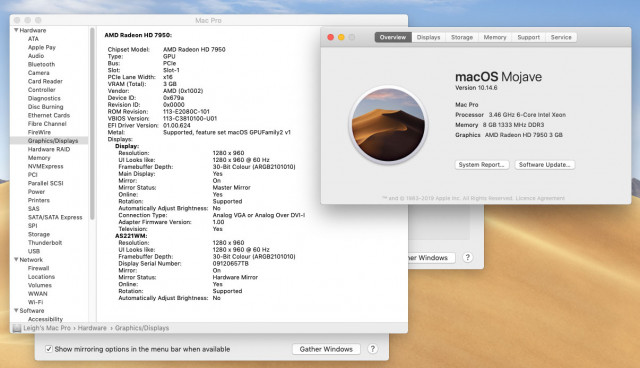The image size is (640, 368).
Task: Collapse the Hardware section in the sidebar
Action: point(16,30)
